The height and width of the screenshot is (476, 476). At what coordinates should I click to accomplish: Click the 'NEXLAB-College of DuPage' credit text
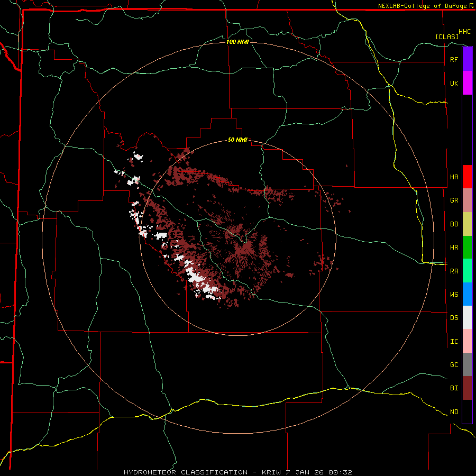tap(423, 6)
